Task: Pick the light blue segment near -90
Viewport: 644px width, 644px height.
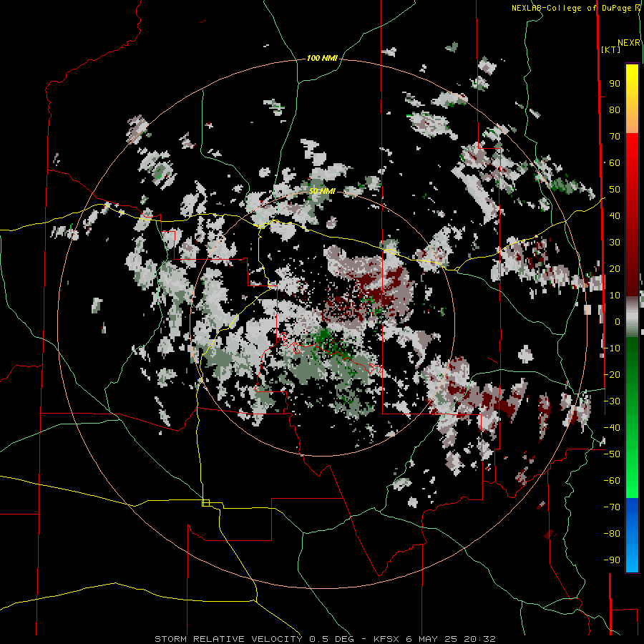Action: click(x=632, y=560)
